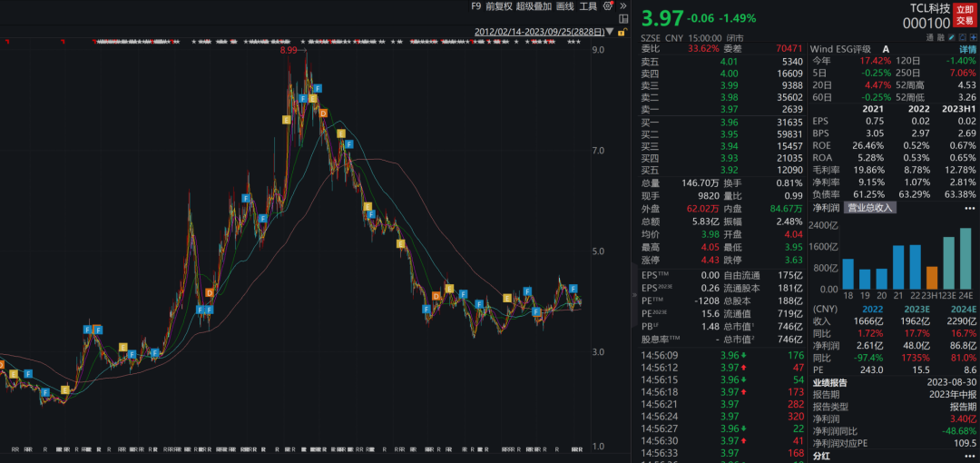The image size is (980, 463).
Task: Click orange D marker right of 8.99 peak
Action: (x=322, y=113)
